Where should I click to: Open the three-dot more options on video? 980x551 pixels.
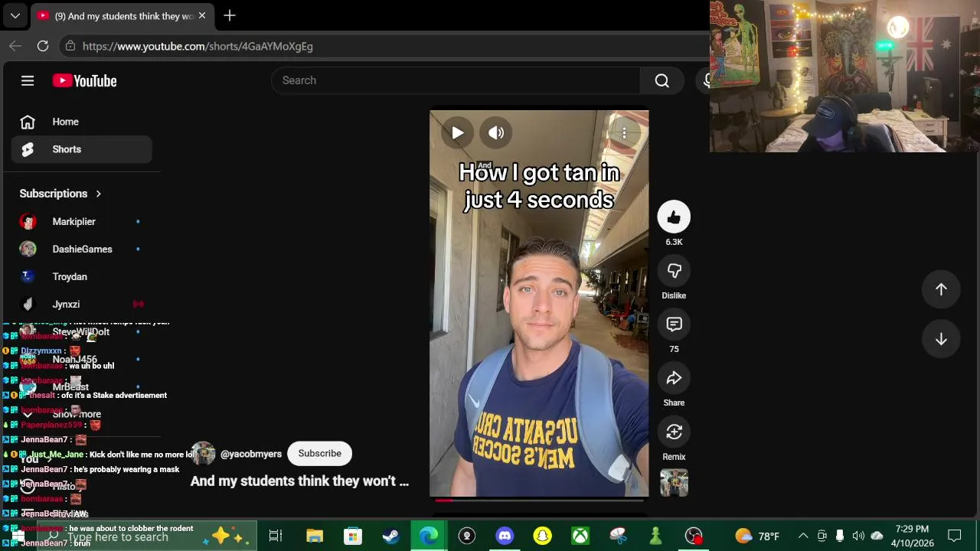point(624,133)
